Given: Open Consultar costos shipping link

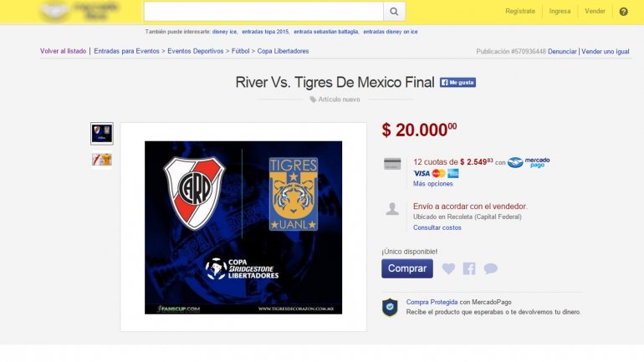Looking at the screenshot, I should click(x=437, y=227).
